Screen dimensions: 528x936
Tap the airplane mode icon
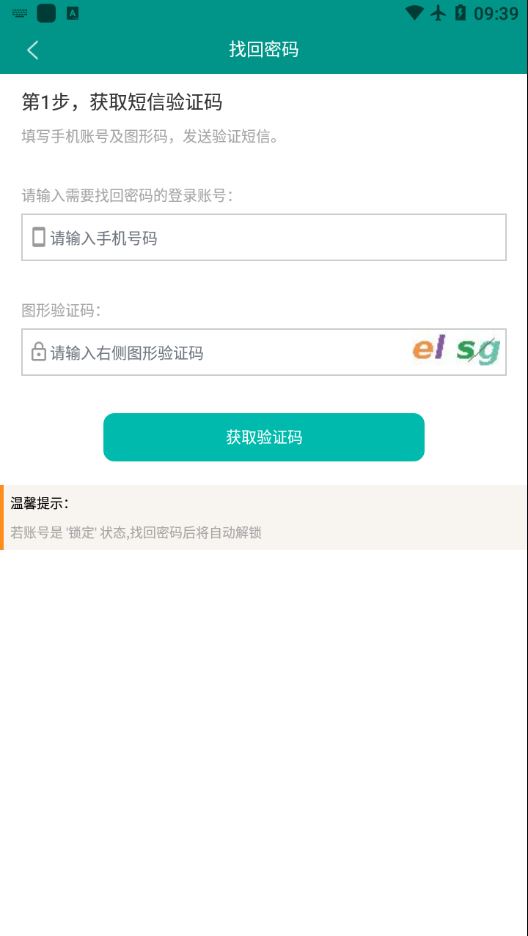(x=439, y=13)
